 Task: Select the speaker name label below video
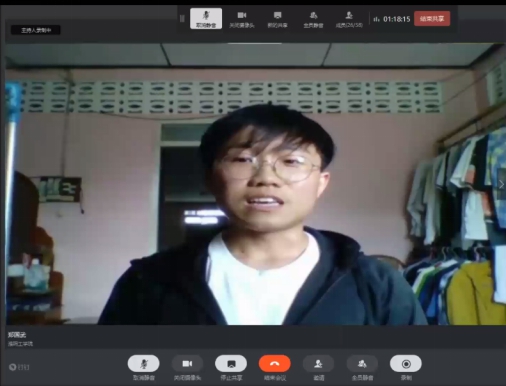[17, 335]
